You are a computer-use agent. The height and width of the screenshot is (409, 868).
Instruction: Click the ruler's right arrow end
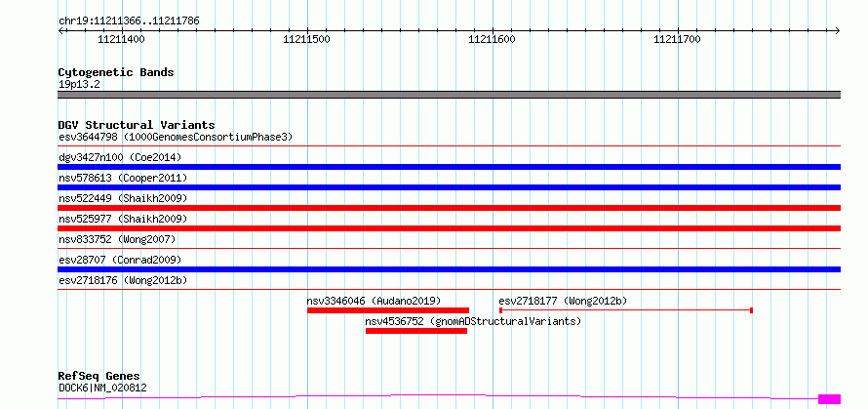(x=838, y=30)
